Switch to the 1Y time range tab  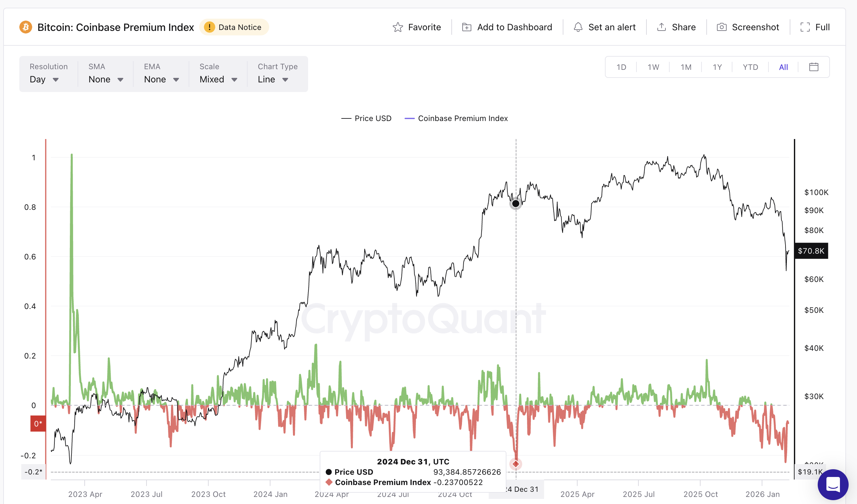(x=717, y=67)
